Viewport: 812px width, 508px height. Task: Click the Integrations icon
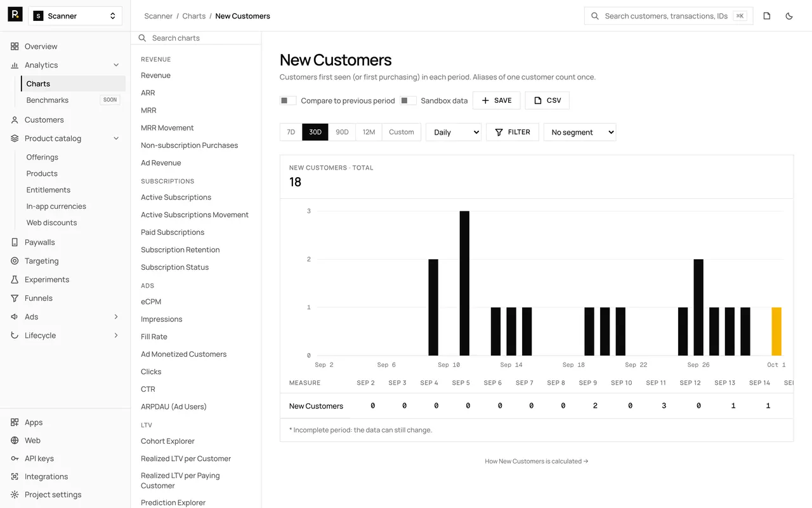coord(15,477)
